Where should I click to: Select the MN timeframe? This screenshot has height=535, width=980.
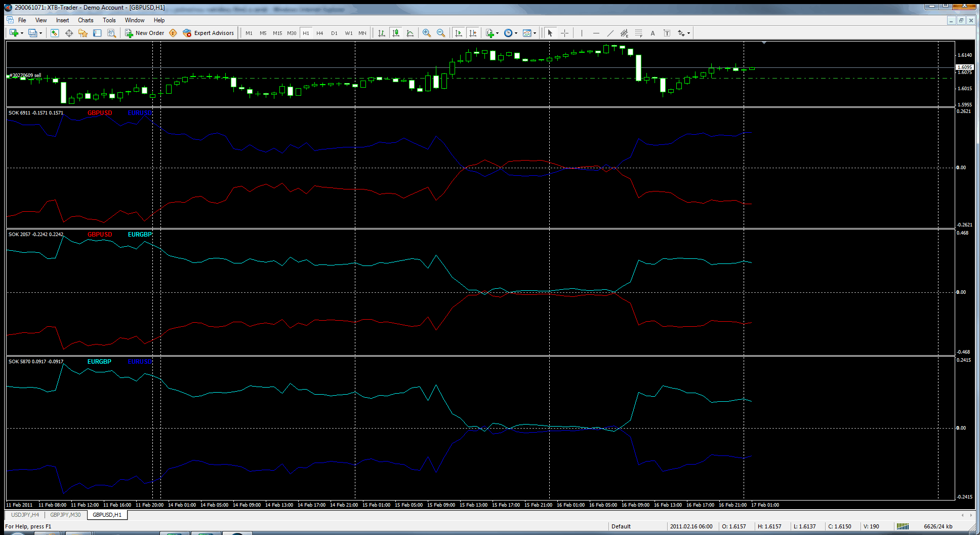[x=362, y=33]
